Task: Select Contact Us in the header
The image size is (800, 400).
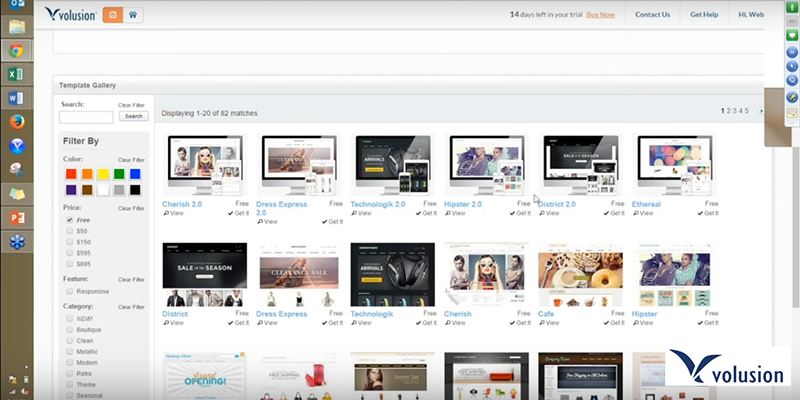Action: 652,15
